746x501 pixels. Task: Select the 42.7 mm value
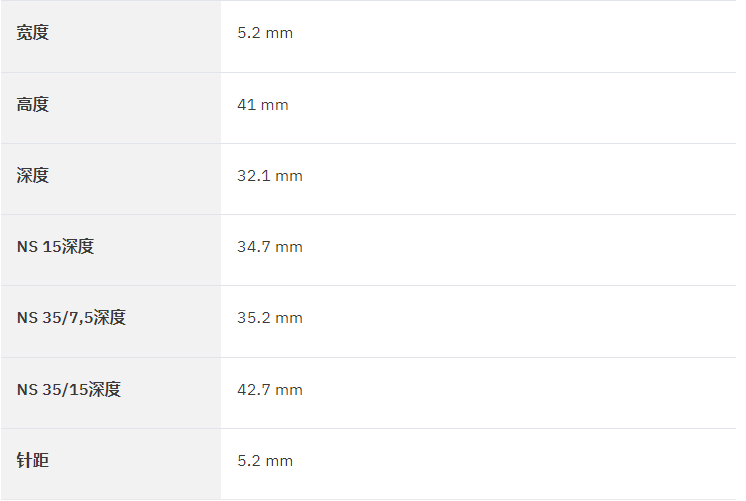[x=270, y=390]
